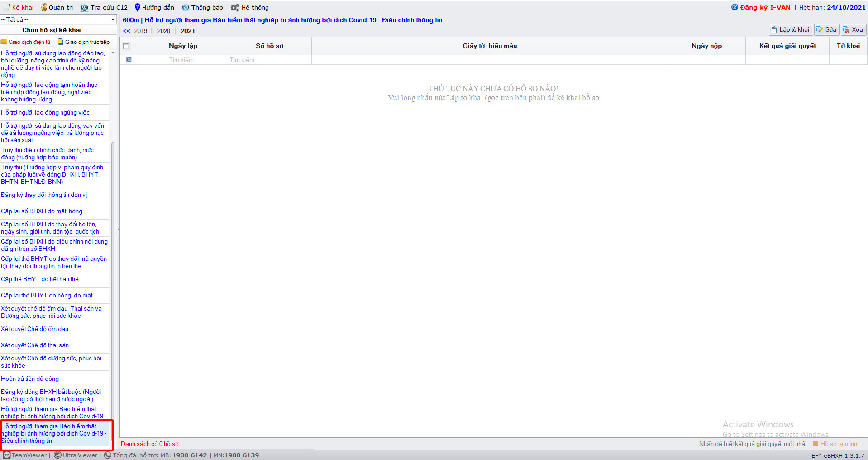Click the Hệ thống gears icon
The height and width of the screenshot is (460, 868).
(x=235, y=8)
